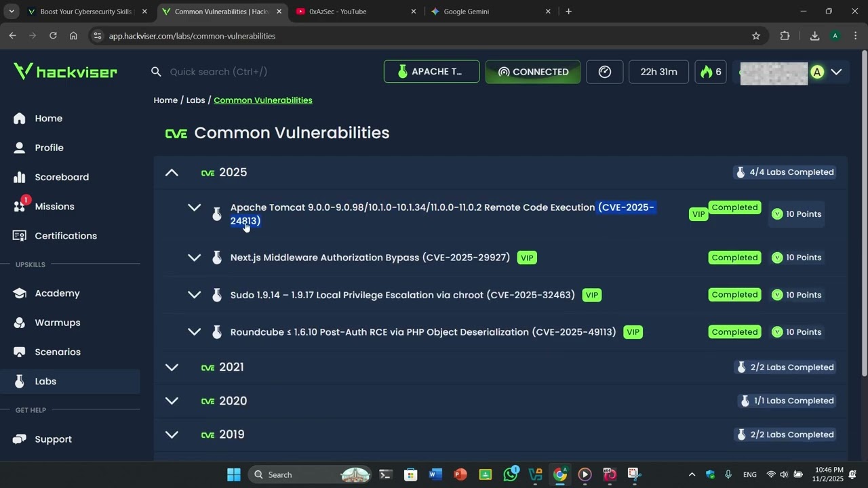Image resolution: width=868 pixels, height=488 pixels.
Task: Expand the Next.js Middleware lab chevron
Action: coord(194,258)
